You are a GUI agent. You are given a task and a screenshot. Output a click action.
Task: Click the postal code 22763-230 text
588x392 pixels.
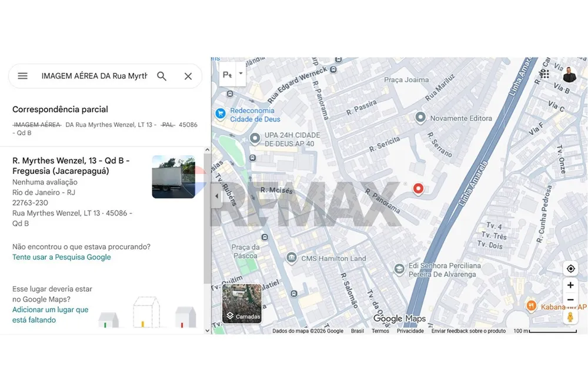30,203
